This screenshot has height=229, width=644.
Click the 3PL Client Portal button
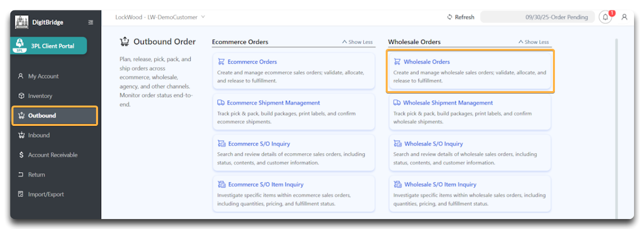point(49,46)
